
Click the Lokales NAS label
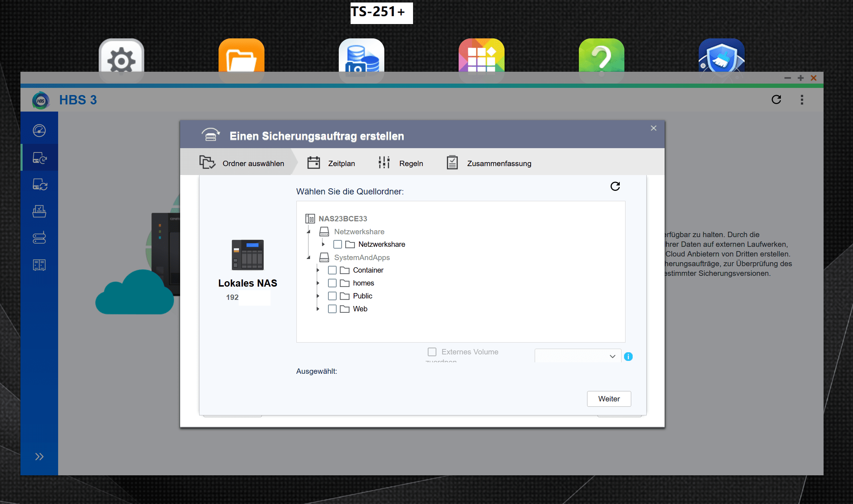[248, 283]
